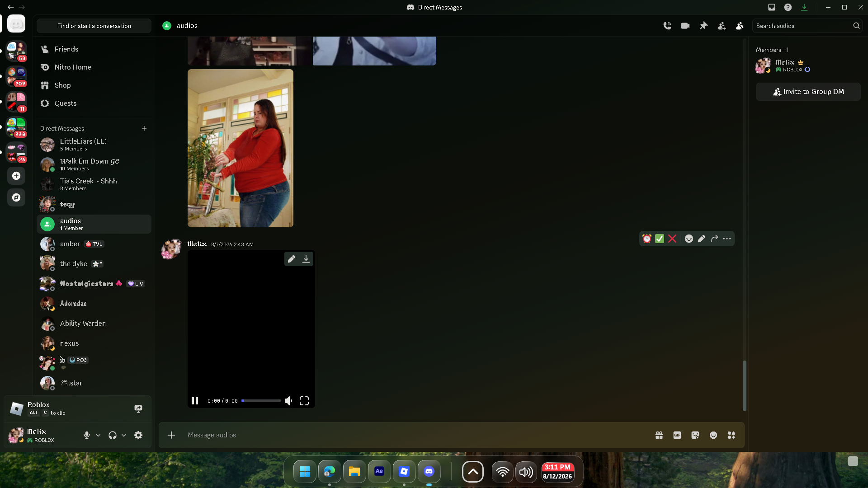868x488 pixels.
Task: Open the attachment upload menu
Action: tap(171, 435)
